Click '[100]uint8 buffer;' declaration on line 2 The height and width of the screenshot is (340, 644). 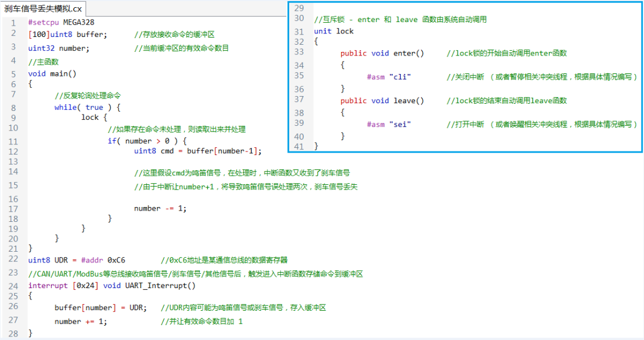pos(68,35)
